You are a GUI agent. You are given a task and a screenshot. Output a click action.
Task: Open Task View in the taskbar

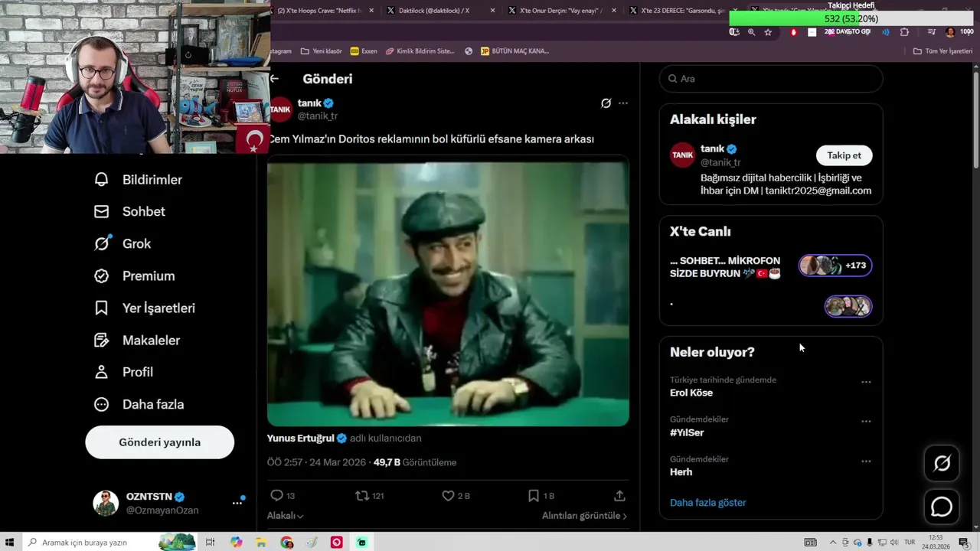[210, 542]
